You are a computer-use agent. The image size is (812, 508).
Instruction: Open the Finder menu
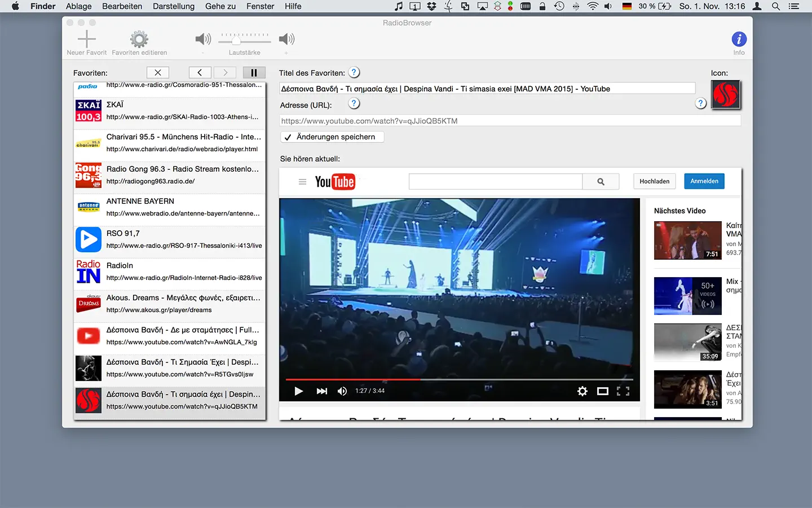click(43, 6)
